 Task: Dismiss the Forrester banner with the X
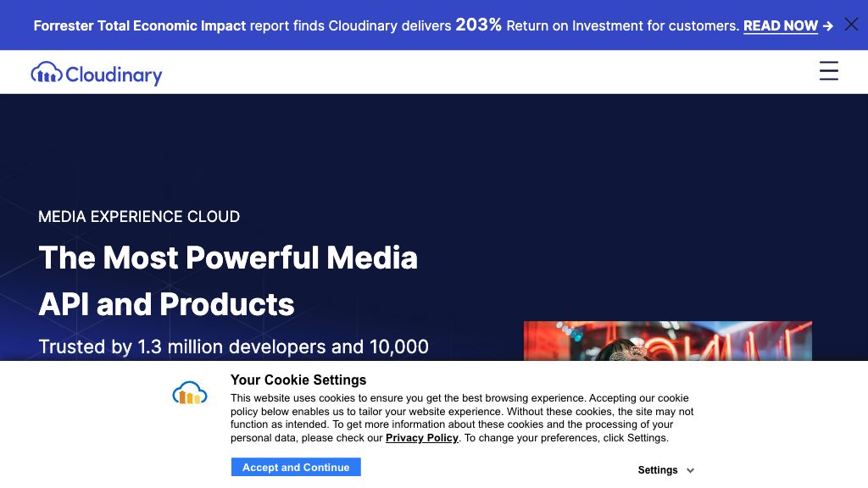coord(851,24)
